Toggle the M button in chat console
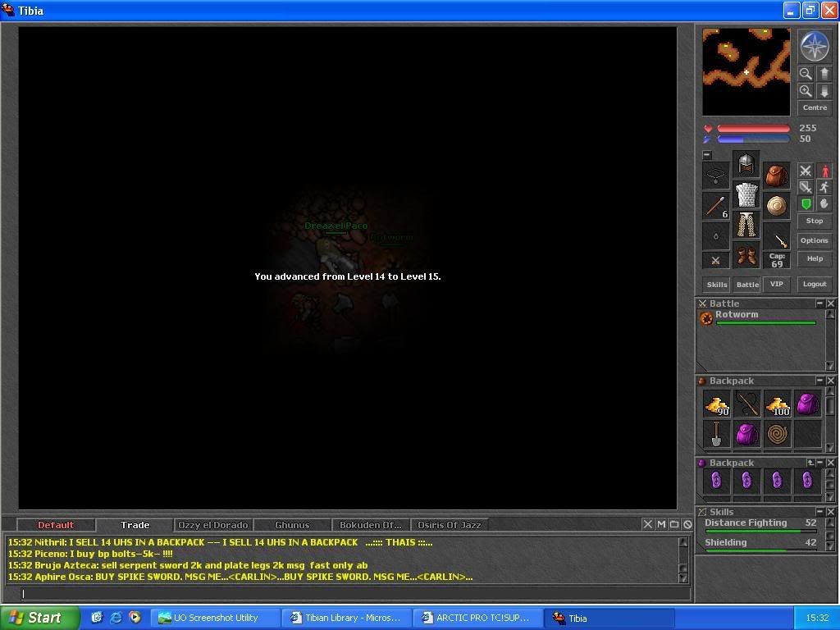The width and height of the screenshot is (840, 630). (661, 524)
